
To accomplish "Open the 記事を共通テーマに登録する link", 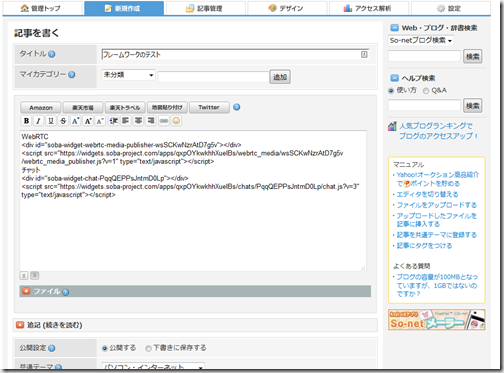I will coord(437,235).
